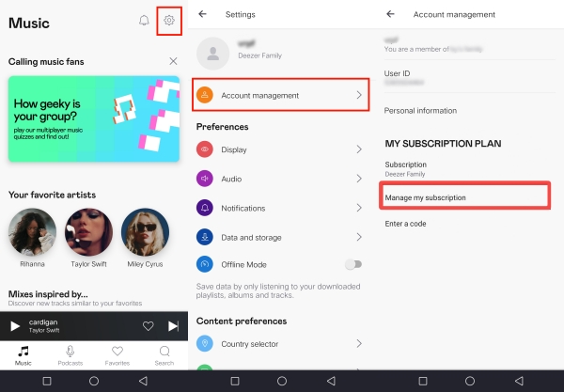Select the Miley Cyrus artist picture
Viewport: 564px width, 392px height.
tap(145, 232)
